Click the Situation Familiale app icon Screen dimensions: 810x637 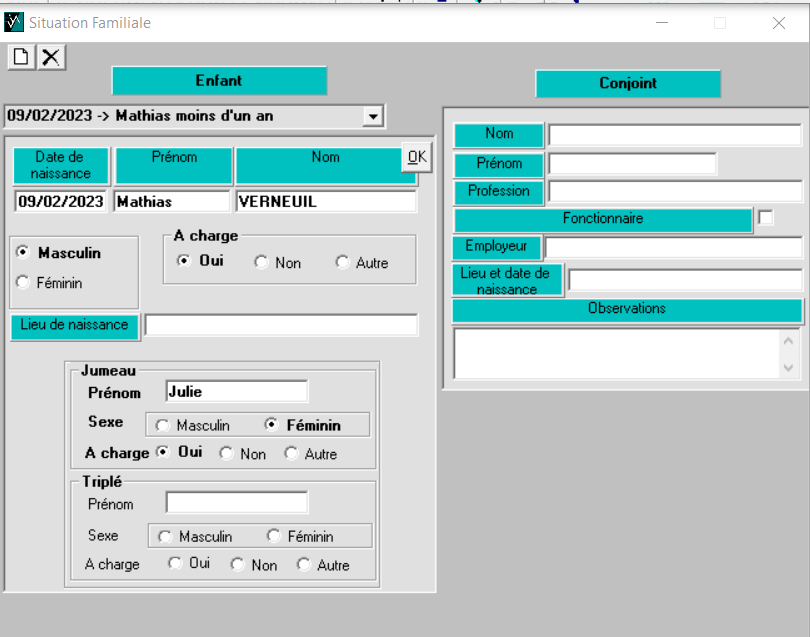coord(14,22)
